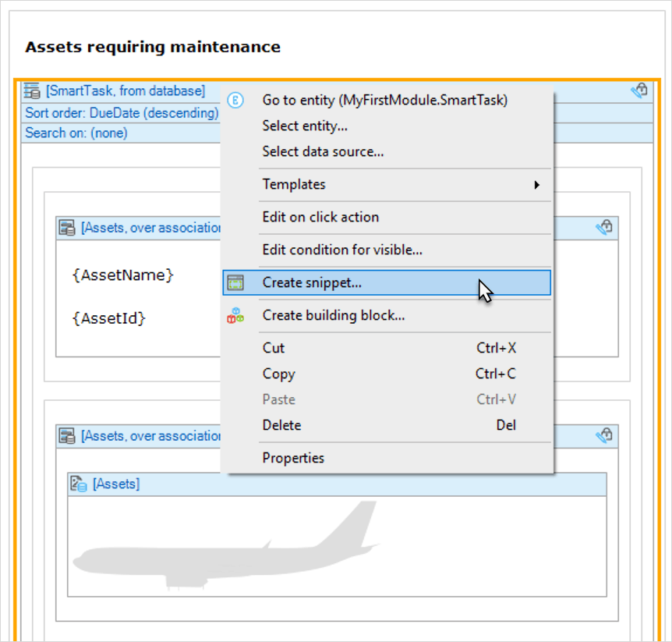Expand the Templates submenu arrow

[x=536, y=185]
